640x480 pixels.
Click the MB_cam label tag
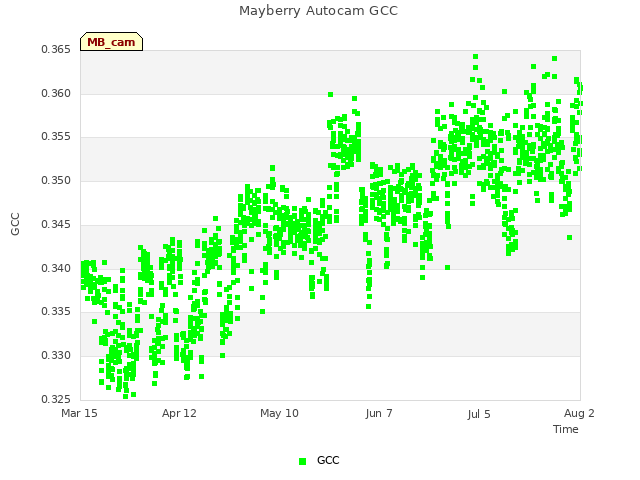pos(111,42)
